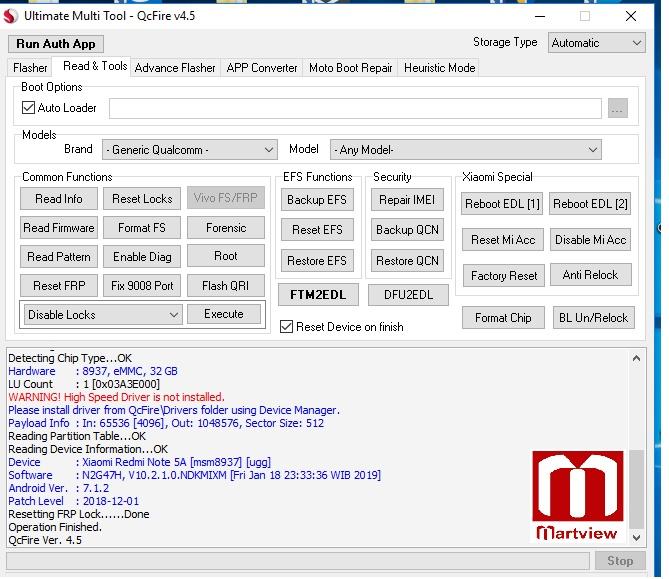Minimize the QcFire window
The width and height of the screenshot is (669, 579).
(x=540, y=16)
